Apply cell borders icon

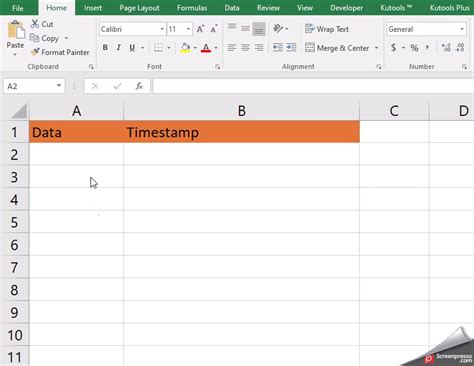pyautogui.click(x=159, y=48)
